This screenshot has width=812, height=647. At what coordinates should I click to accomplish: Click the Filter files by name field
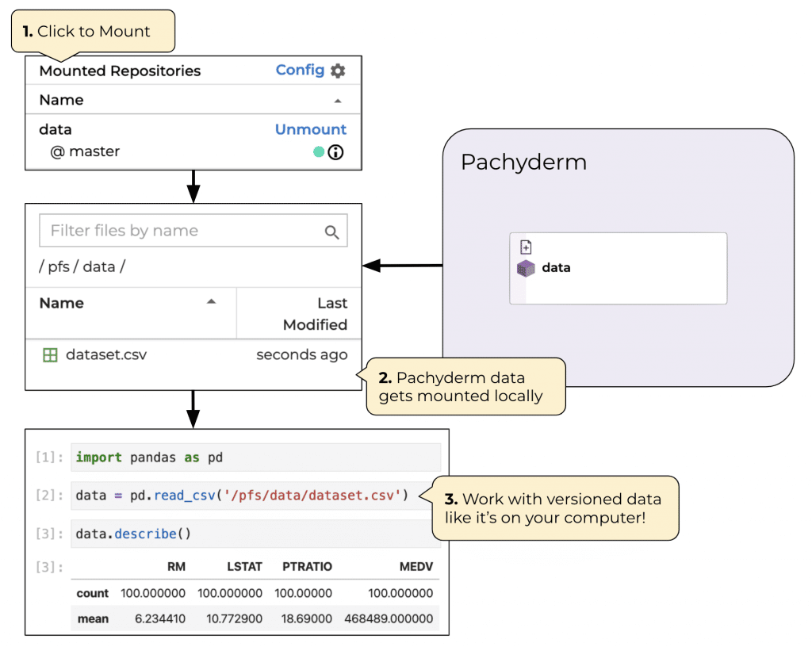[x=193, y=230]
